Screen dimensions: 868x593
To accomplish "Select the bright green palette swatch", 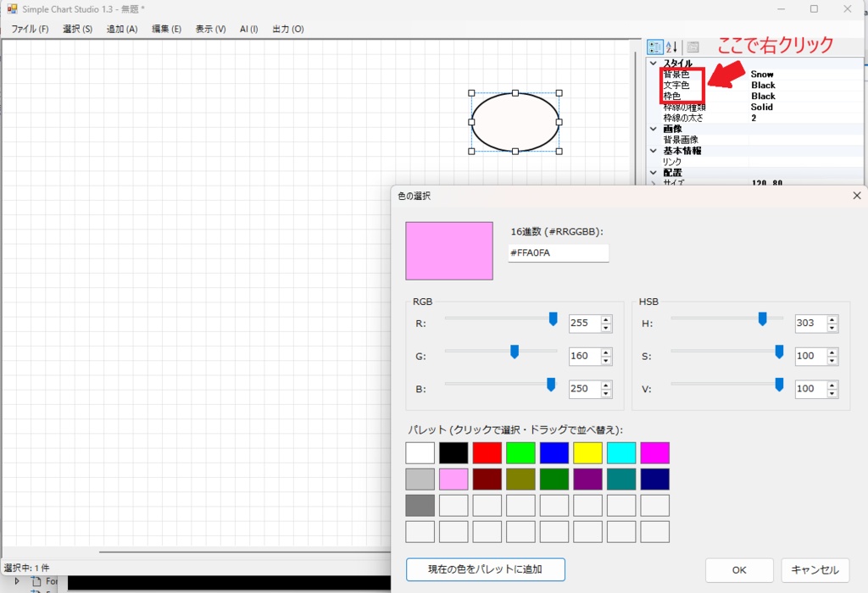I will coord(521,453).
